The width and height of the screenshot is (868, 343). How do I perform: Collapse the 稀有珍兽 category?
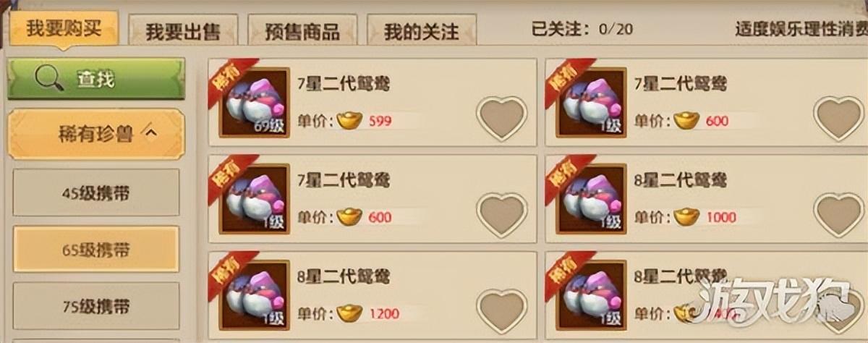click(96, 133)
